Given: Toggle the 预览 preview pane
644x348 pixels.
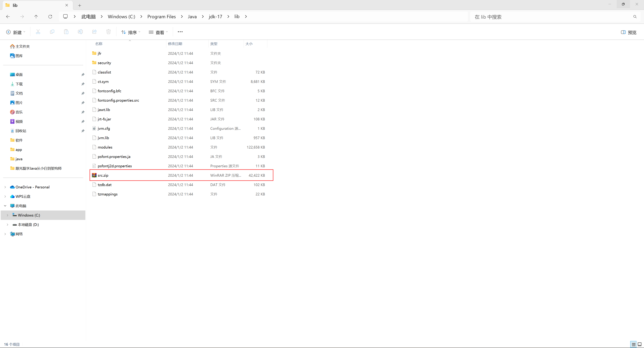Looking at the screenshot, I should coord(629,32).
